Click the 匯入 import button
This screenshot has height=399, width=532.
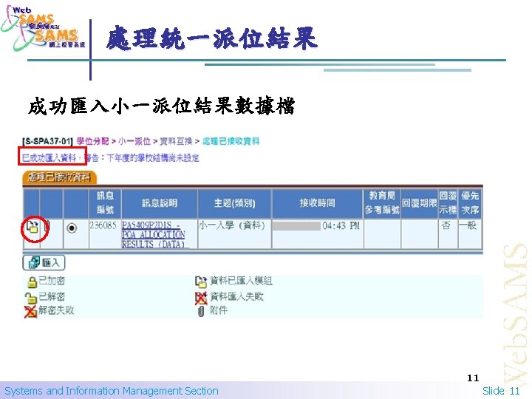coord(44,262)
